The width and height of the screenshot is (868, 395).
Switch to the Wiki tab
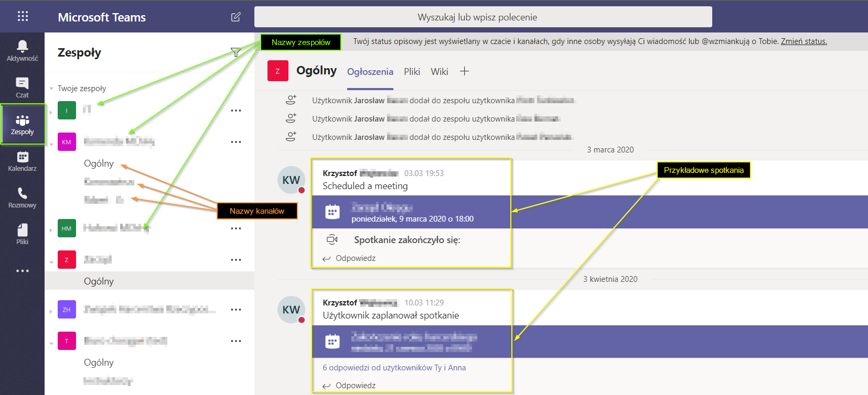pos(440,72)
